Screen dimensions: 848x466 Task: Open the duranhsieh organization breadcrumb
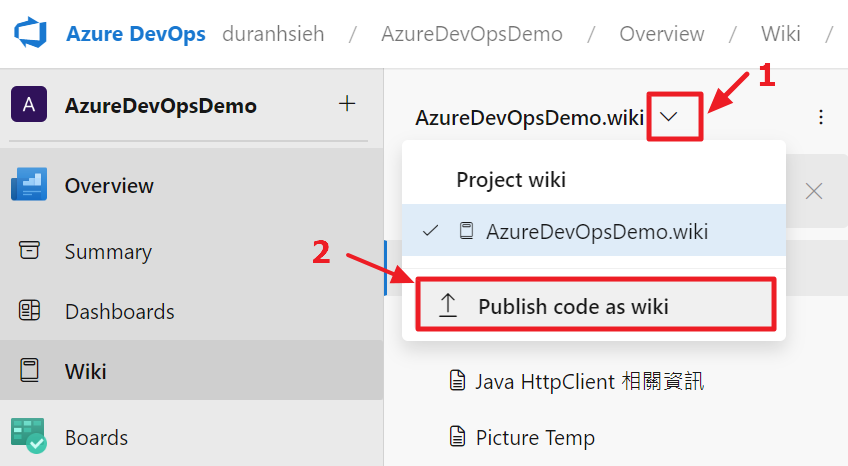pos(273,34)
